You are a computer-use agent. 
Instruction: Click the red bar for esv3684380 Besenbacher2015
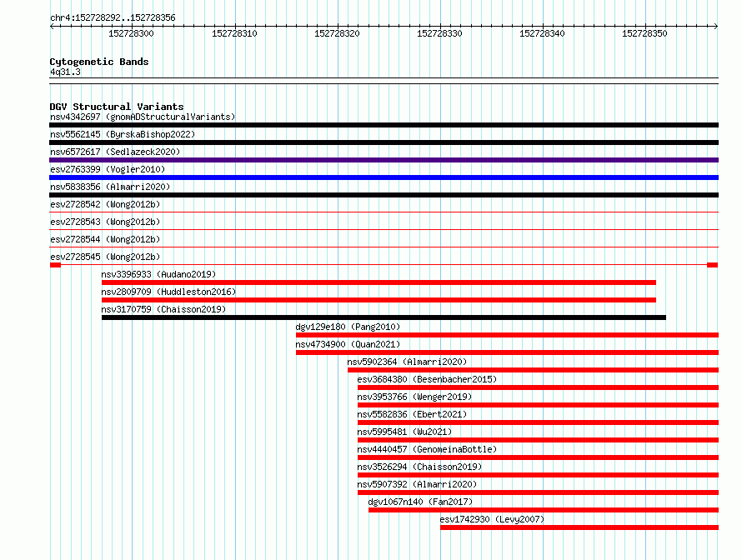tap(538, 387)
